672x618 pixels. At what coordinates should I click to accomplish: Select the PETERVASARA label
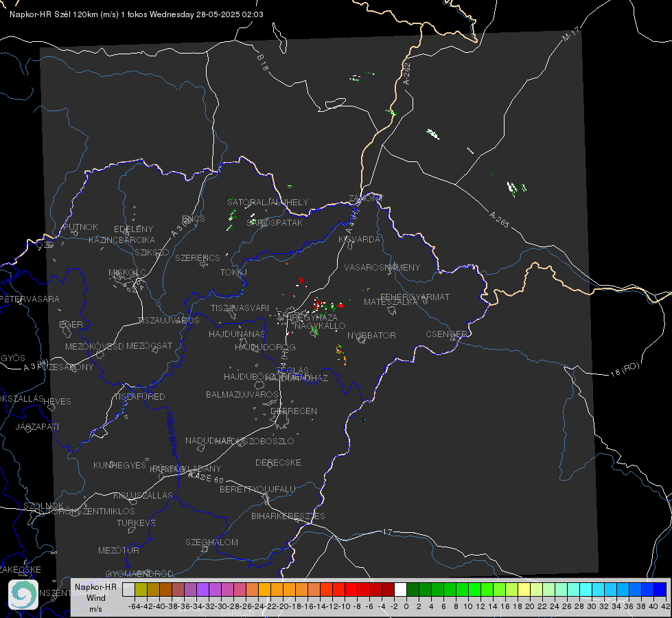(29, 299)
